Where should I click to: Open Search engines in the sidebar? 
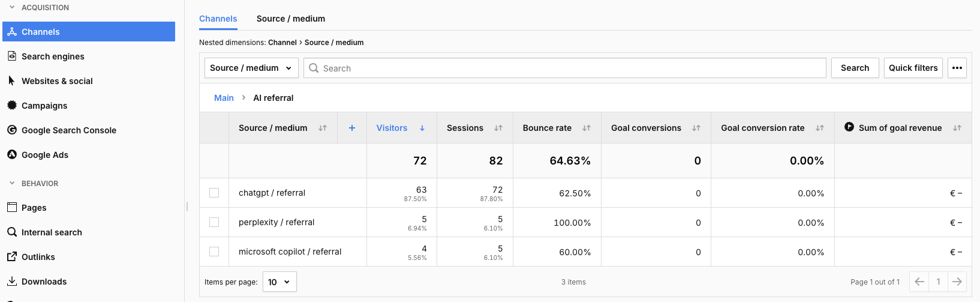(53, 56)
